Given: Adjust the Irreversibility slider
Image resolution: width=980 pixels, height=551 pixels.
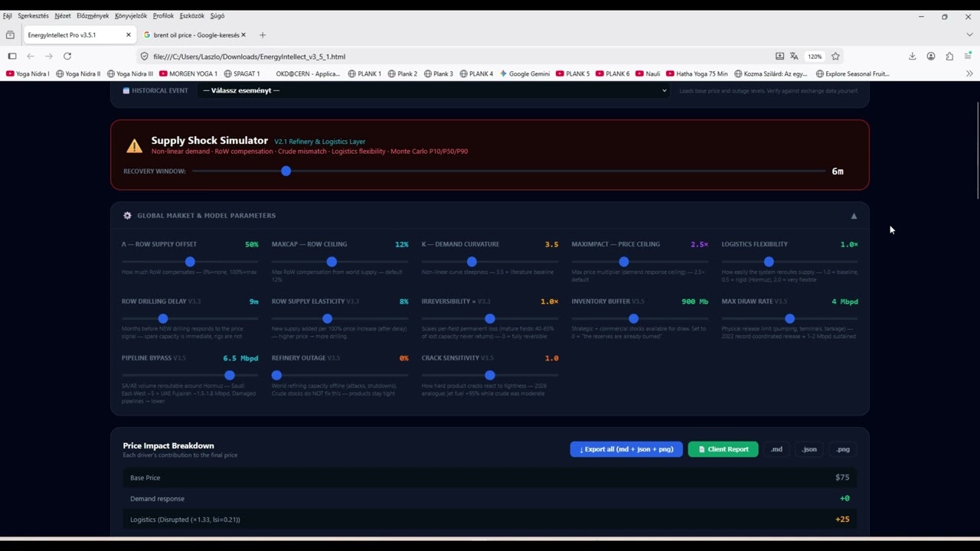Looking at the screenshot, I should coord(490,318).
